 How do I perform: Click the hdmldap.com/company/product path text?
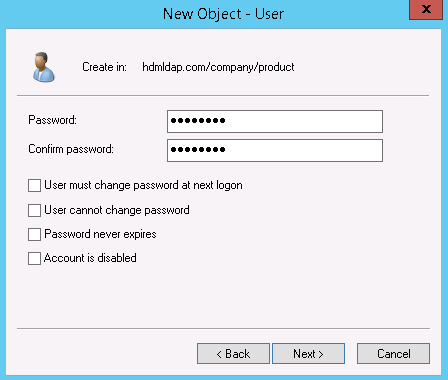(x=218, y=67)
